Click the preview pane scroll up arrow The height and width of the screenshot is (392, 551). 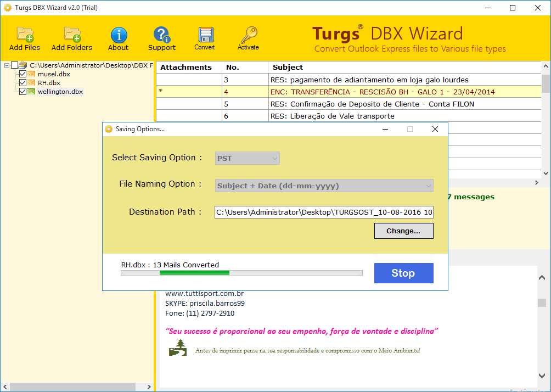tap(542, 278)
